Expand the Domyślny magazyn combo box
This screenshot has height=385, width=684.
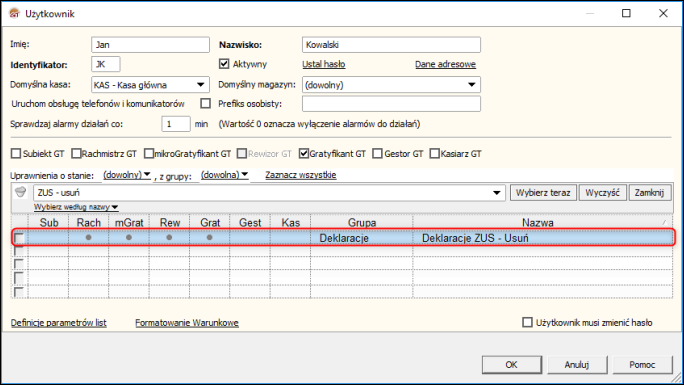[472, 85]
